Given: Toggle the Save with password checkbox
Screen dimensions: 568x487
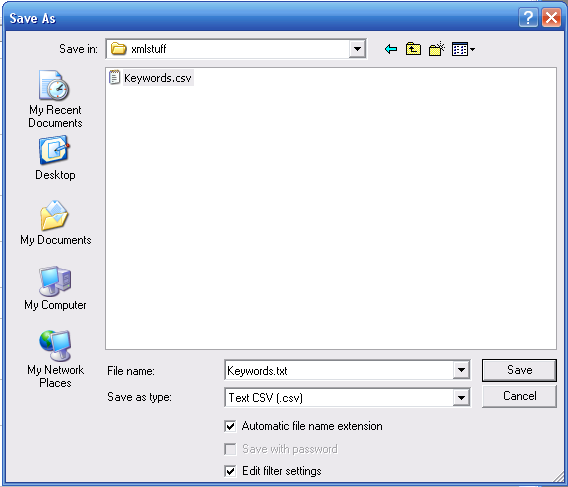Looking at the screenshot, I should click(x=230, y=449).
